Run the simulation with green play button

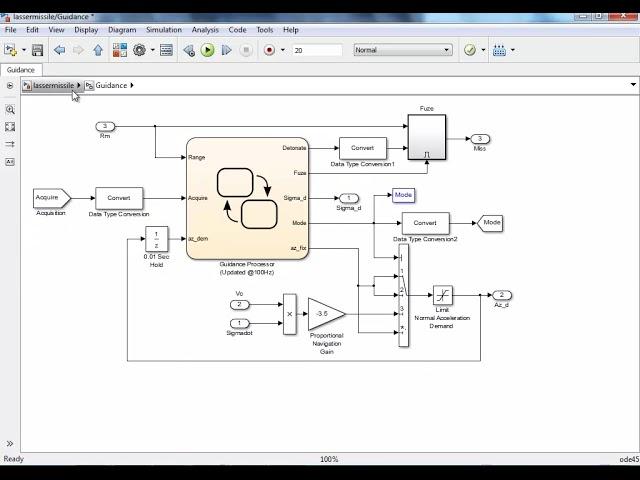pos(207,50)
